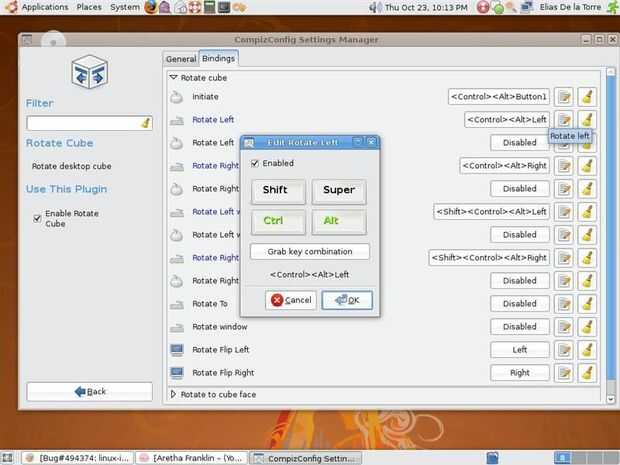Click edit icon in Rotate window row
The image size is (620, 465).
coord(563,327)
